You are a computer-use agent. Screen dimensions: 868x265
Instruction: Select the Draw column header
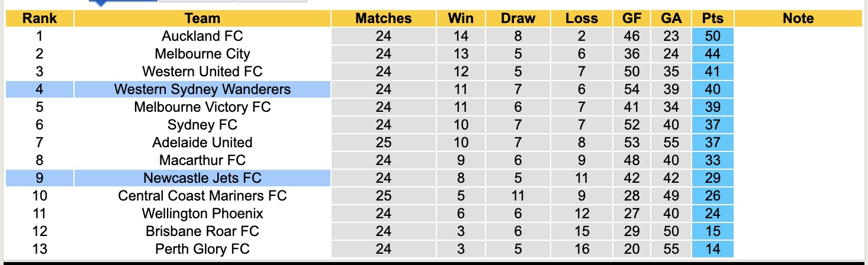(x=517, y=18)
